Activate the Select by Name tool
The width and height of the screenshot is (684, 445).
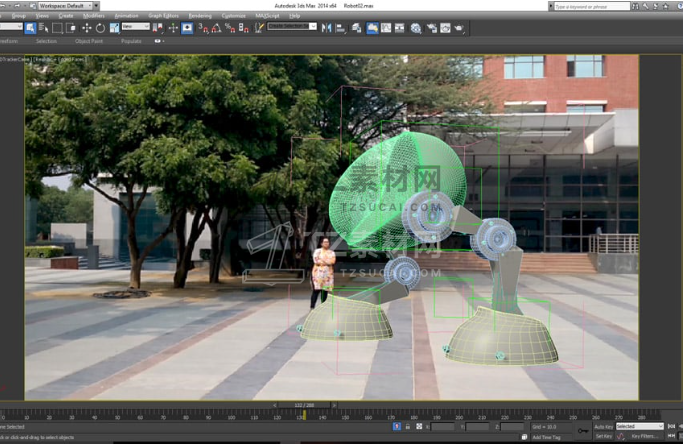pyautogui.click(x=44, y=28)
